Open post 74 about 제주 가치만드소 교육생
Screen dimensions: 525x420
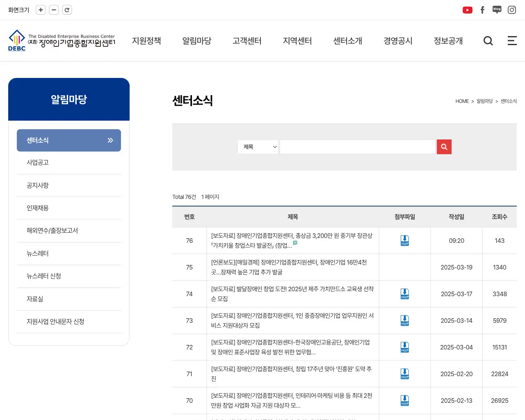point(292,294)
